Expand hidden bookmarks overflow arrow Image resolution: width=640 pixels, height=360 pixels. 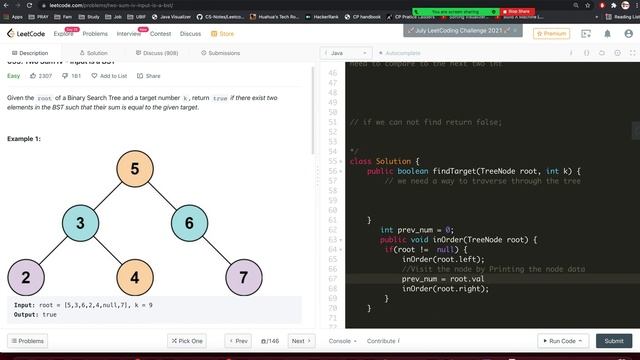pos(597,17)
